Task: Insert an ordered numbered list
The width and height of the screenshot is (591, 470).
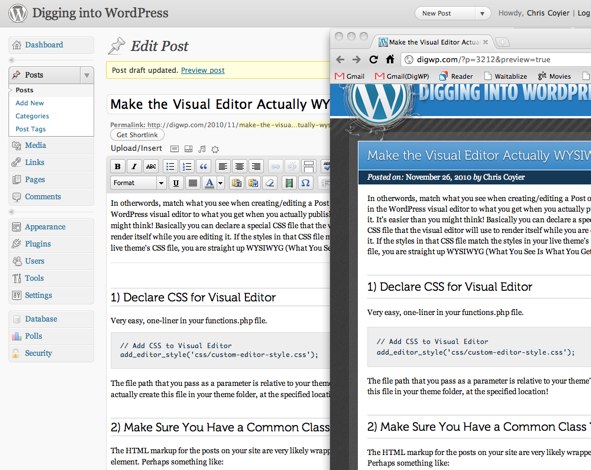Action: [187, 166]
